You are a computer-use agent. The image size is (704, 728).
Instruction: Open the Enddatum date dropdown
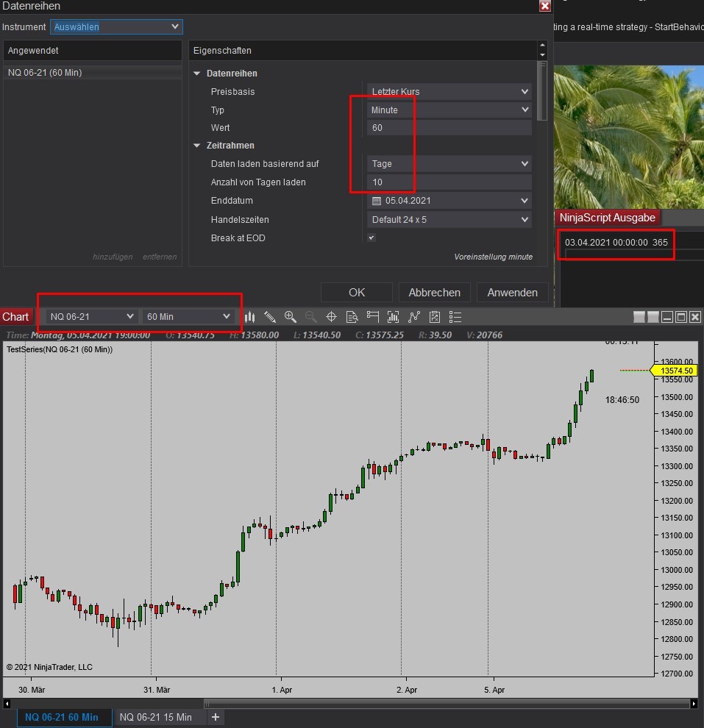pos(449,201)
